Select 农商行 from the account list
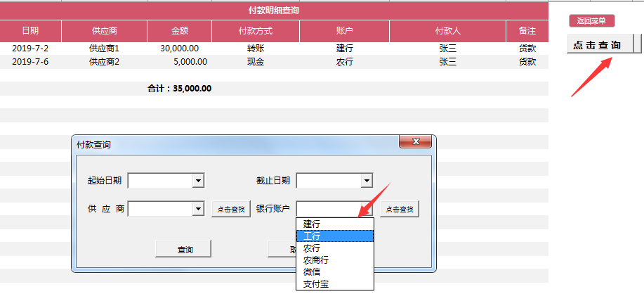The width and height of the screenshot is (644, 294). [x=335, y=260]
